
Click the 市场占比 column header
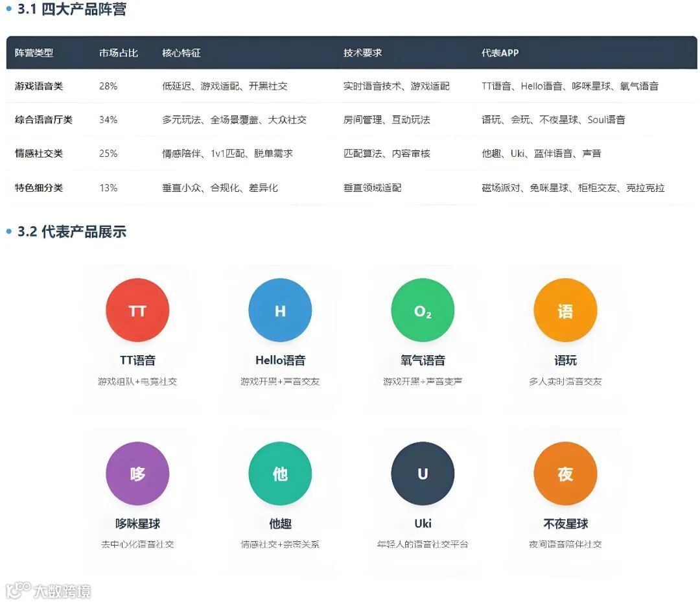point(119,52)
